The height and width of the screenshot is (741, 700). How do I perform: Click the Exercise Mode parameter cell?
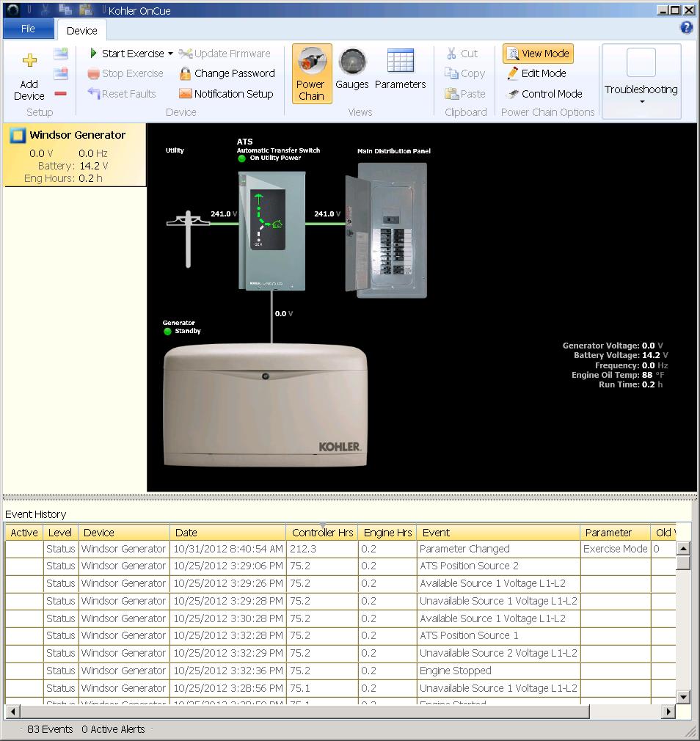(x=615, y=549)
